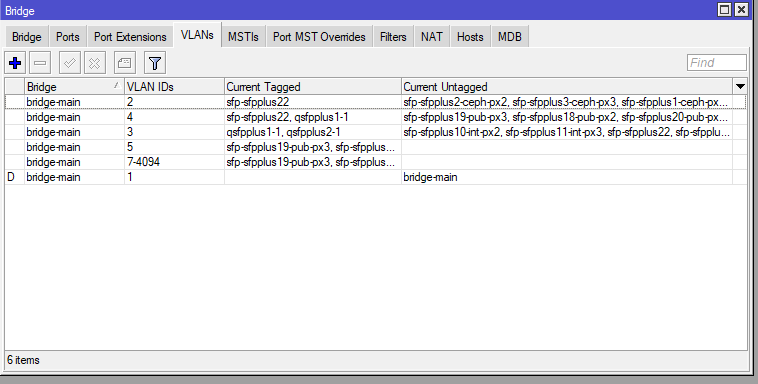Select the VLANs tab
Viewport: 758px width, 384px height.
click(x=197, y=35)
